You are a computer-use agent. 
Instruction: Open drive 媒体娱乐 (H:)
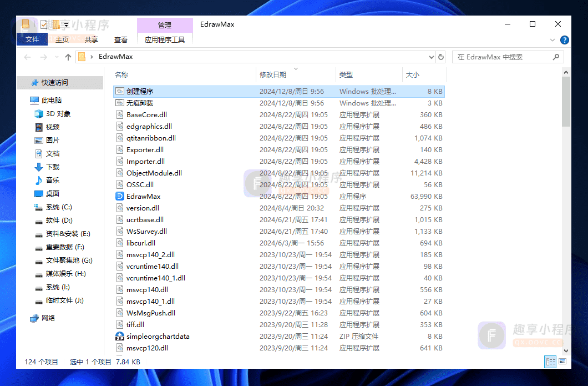pyautogui.click(x=60, y=274)
